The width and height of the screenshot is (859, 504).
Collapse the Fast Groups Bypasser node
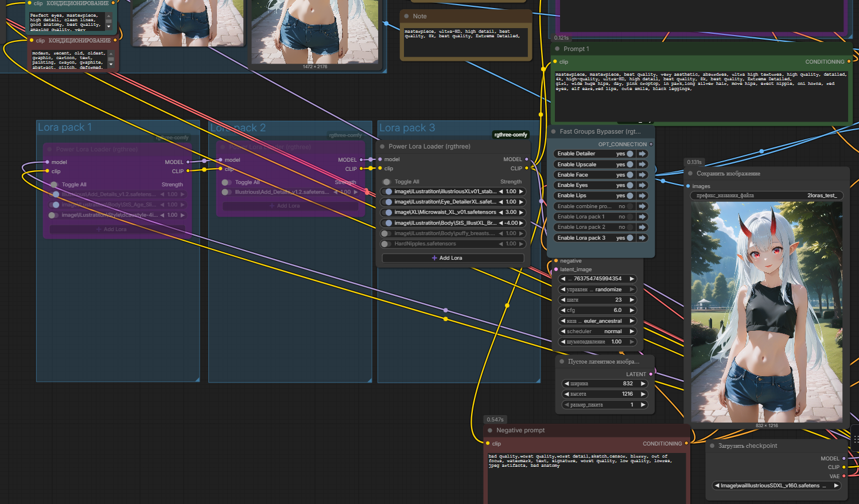pyautogui.click(x=553, y=131)
